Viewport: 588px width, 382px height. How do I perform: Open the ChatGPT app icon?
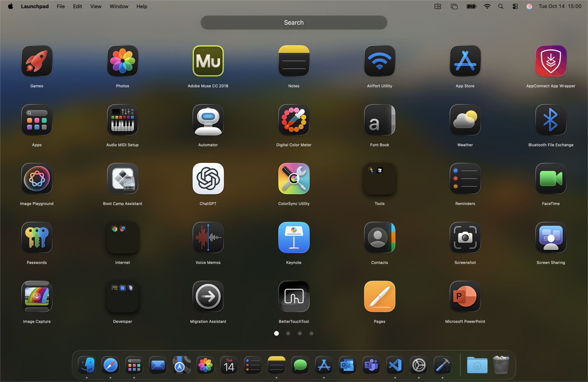tap(208, 179)
